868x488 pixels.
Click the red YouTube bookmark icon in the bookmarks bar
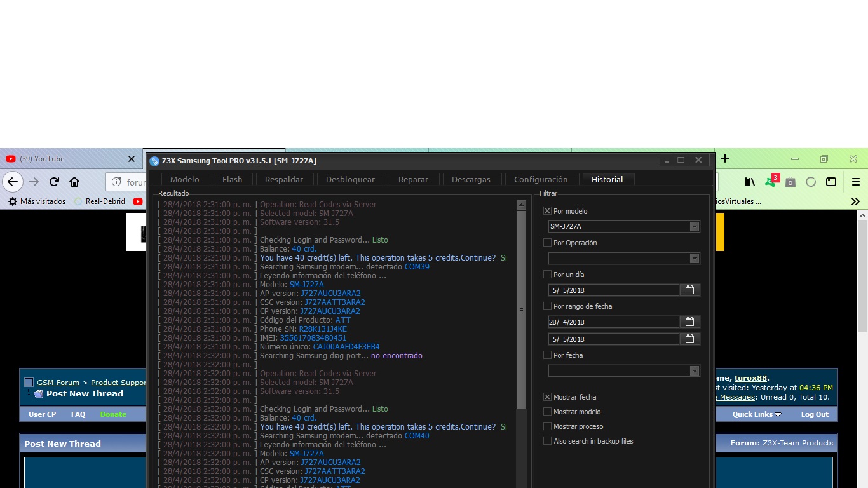(138, 201)
